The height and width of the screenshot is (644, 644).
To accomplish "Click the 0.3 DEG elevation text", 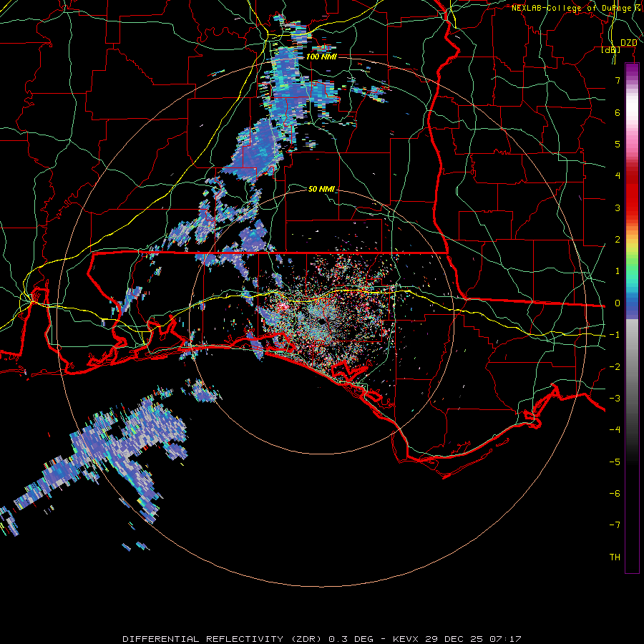I will 351,639.
